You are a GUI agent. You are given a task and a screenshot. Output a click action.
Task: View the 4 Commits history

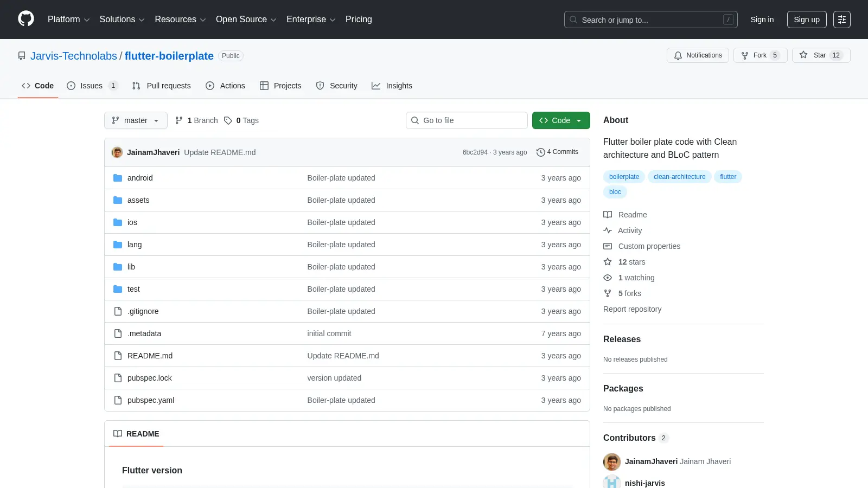pos(557,152)
